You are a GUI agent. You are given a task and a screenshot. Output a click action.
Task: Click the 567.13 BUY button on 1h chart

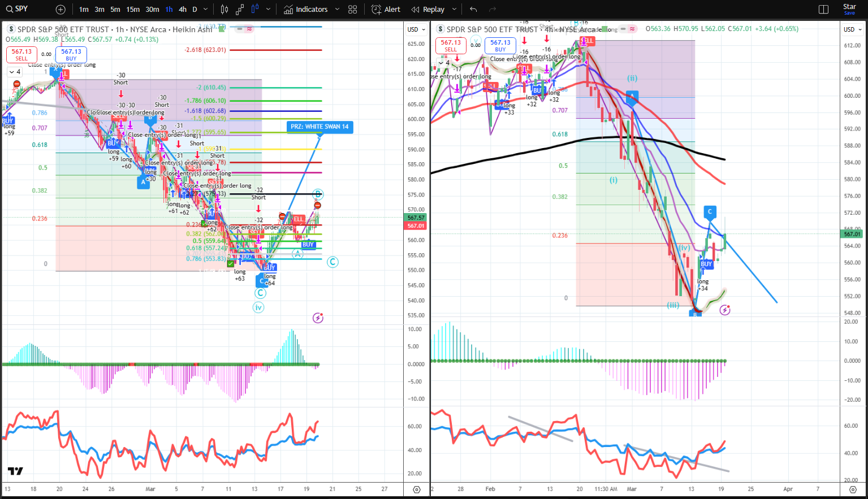[x=71, y=55]
